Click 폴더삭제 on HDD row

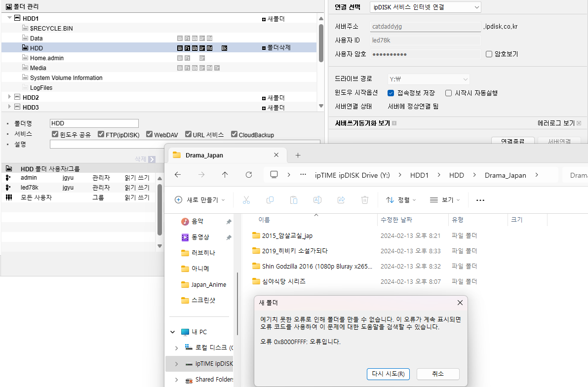(276, 47)
